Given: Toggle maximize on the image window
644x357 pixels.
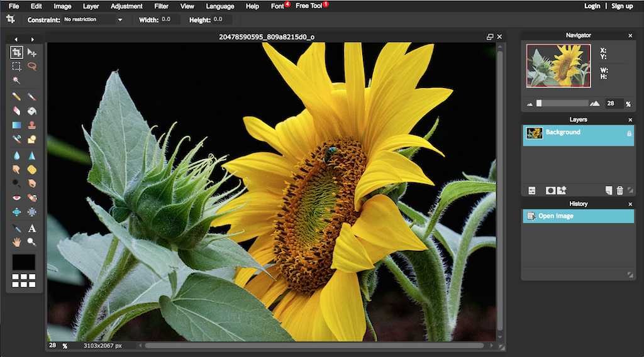Looking at the screenshot, I should pyautogui.click(x=490, y=37).
